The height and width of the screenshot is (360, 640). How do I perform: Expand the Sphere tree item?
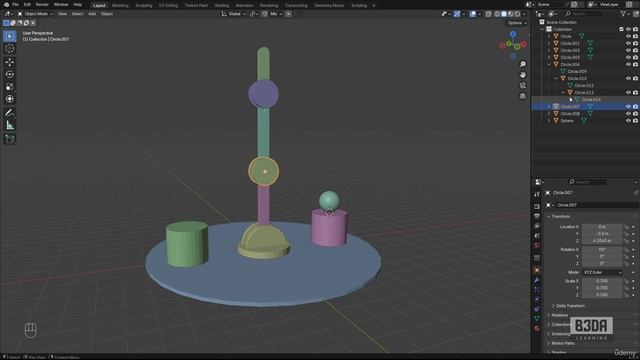pos(549,121)
